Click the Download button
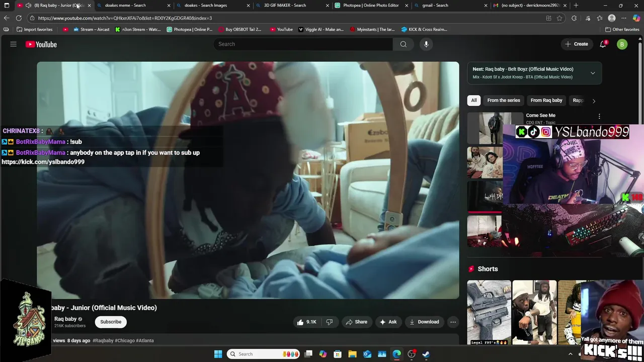 (x=424, y=322)
